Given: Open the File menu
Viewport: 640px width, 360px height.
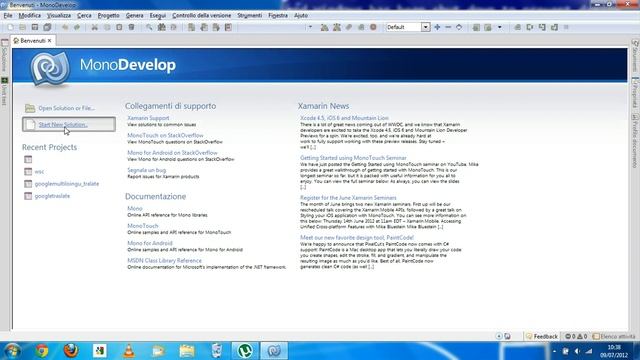Looking at the screenshot, I should [x=8, y=16].
